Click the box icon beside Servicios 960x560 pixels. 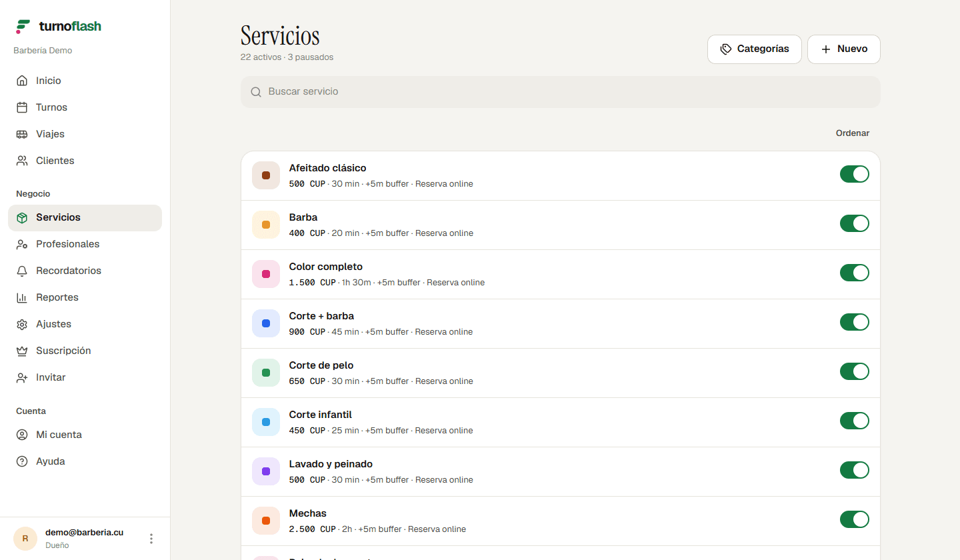coord(22,218)
